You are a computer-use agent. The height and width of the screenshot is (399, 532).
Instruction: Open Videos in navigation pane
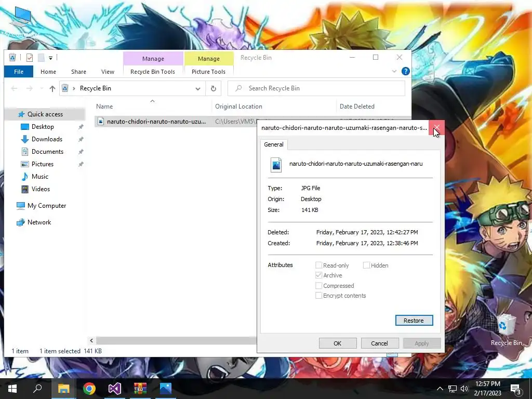41,189
